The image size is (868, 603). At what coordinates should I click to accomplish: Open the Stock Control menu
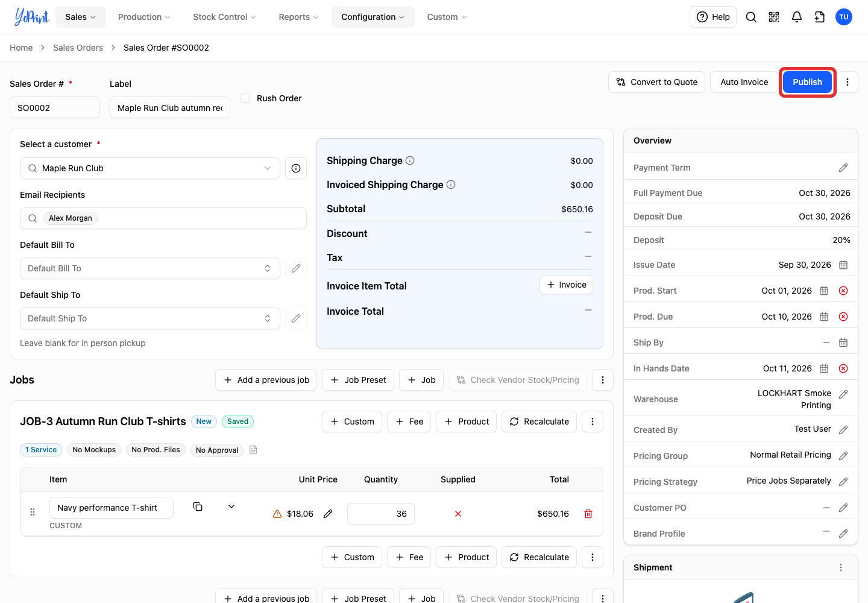click(x=224, y=17)
